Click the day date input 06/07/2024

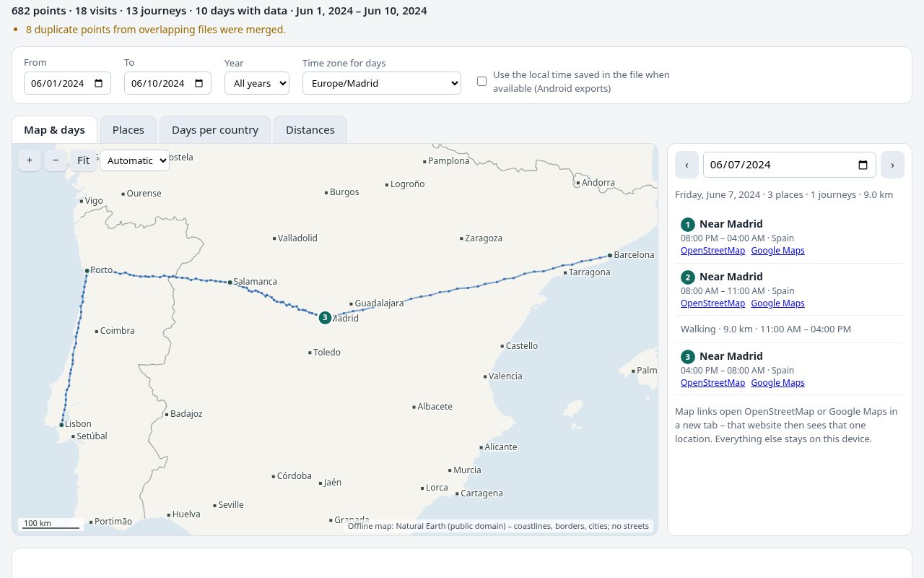pyautogui.click(x=790, y=165)
